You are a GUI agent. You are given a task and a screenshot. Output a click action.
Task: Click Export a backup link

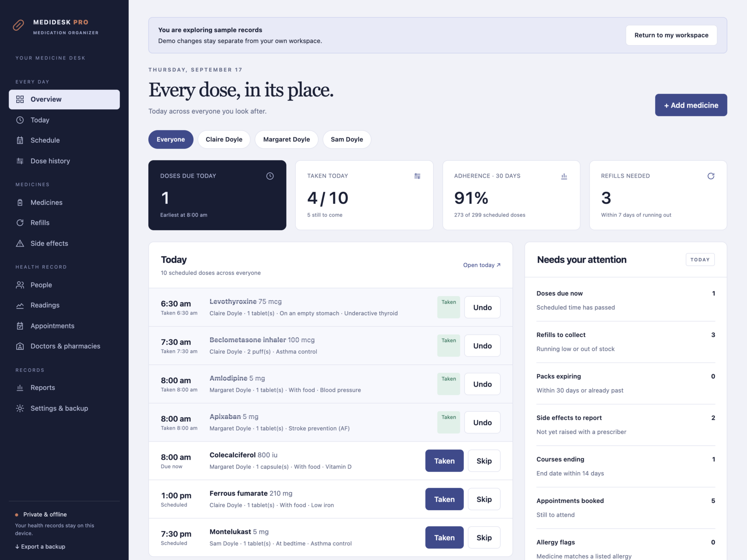[40, 546]
